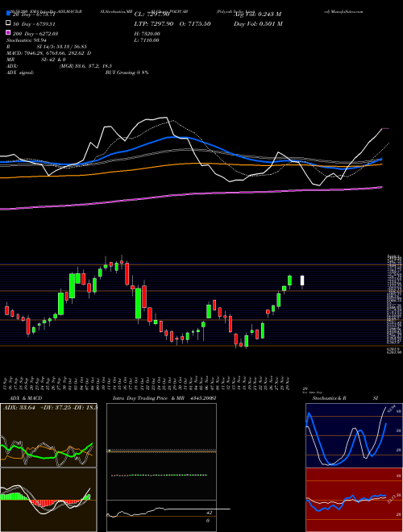
Task: Click the magenta 200 Day legend swatch
Action: pos(8,32)
